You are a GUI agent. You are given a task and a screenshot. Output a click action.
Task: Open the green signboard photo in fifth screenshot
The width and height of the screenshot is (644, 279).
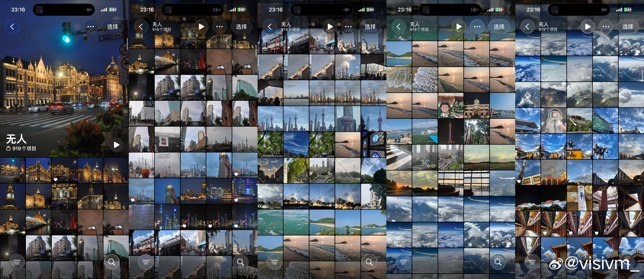(x=605, y=120)
